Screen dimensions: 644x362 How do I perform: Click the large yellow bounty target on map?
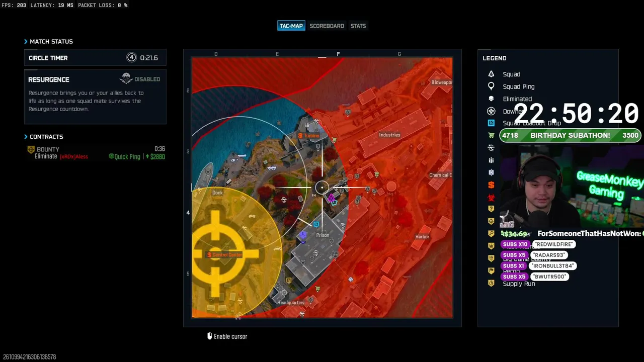[x=216, y=254]
